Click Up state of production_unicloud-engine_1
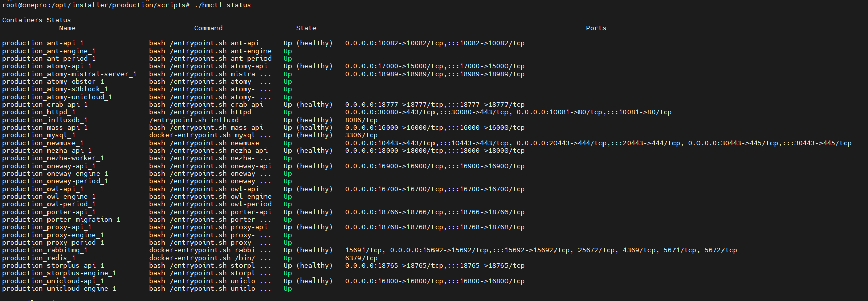The height and width of the screenshot is (301, 868). pyautogui.click(x=288, y=289)
